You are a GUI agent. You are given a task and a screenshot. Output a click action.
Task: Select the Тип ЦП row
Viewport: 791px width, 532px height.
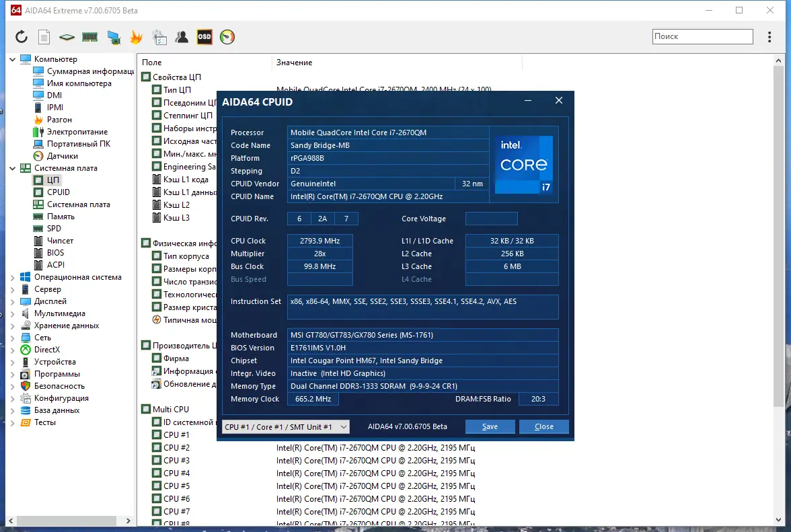(x=172, y=89)
